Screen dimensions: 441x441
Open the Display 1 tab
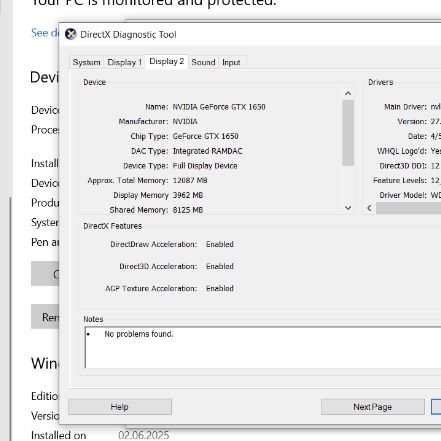[125, 62]
